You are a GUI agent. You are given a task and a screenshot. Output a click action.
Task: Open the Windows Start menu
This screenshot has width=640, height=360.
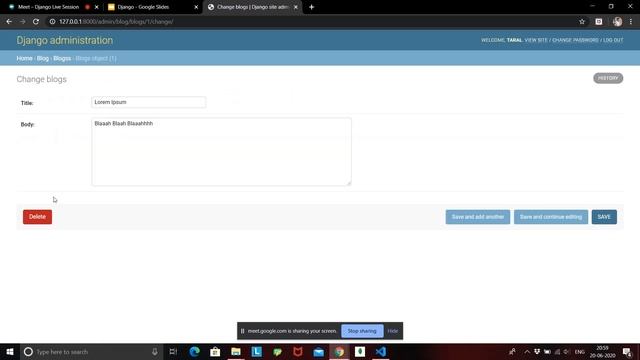pos(10,352)
